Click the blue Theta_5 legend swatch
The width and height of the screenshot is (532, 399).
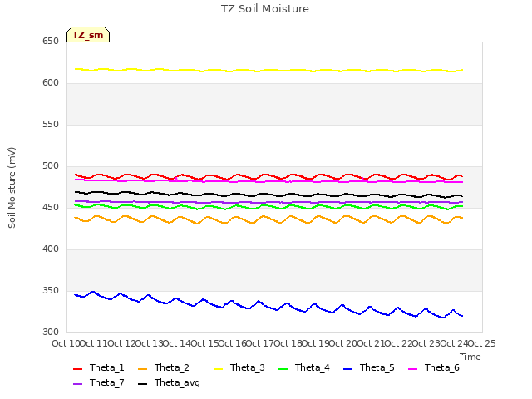pyautogui.click(x=347, y=369)
